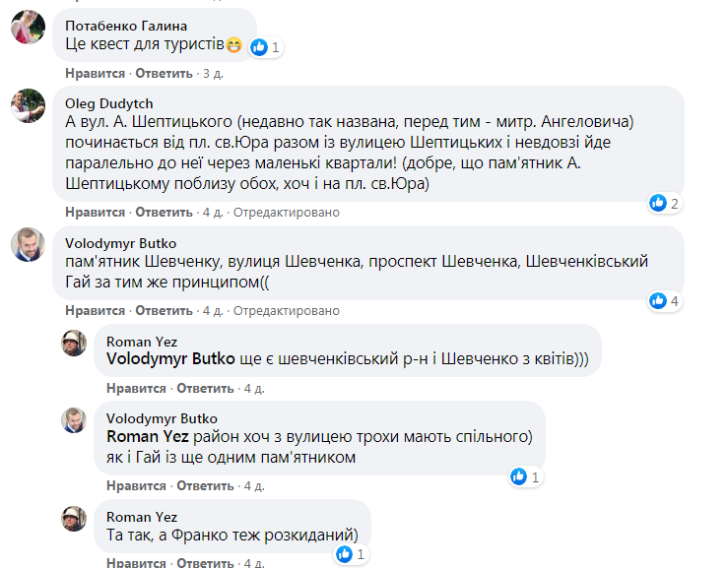Screen dimensions: 728x568
Task: Click the '3 д.' timestamp on Галина's comment
Action: pyautogui.click(x=212, y=74)
